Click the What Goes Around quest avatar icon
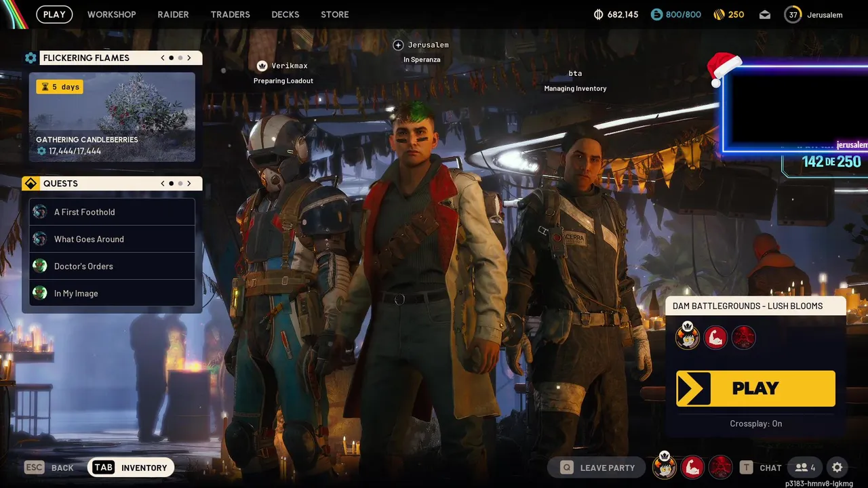Image resolution: width=868 pixels, height=488 pixels. pos(40,239)
